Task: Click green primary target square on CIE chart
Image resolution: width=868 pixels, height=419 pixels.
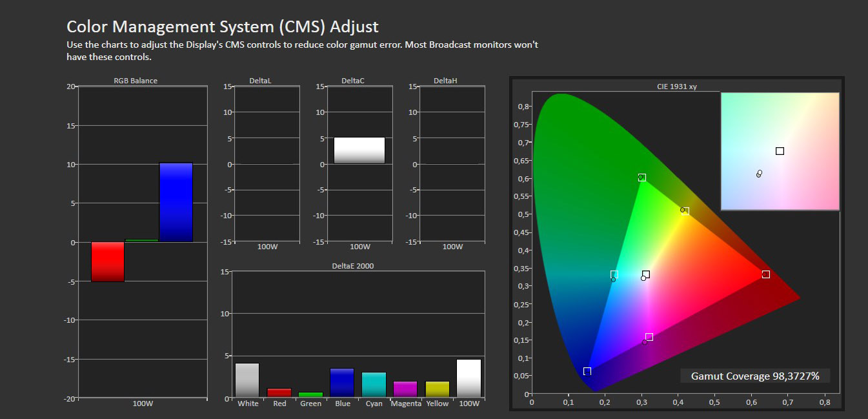Action: click(642, 178)
